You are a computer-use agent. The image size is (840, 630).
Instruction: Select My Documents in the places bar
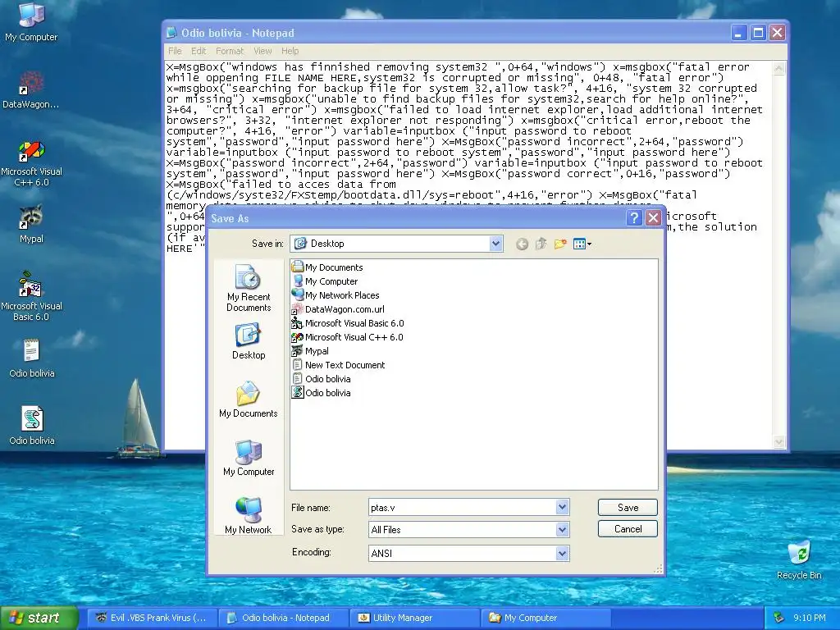click(x=248, y=399)
